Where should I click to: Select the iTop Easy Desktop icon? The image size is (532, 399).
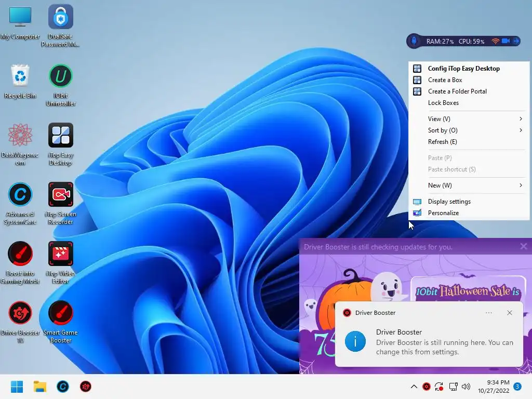[x=60, y=144]
